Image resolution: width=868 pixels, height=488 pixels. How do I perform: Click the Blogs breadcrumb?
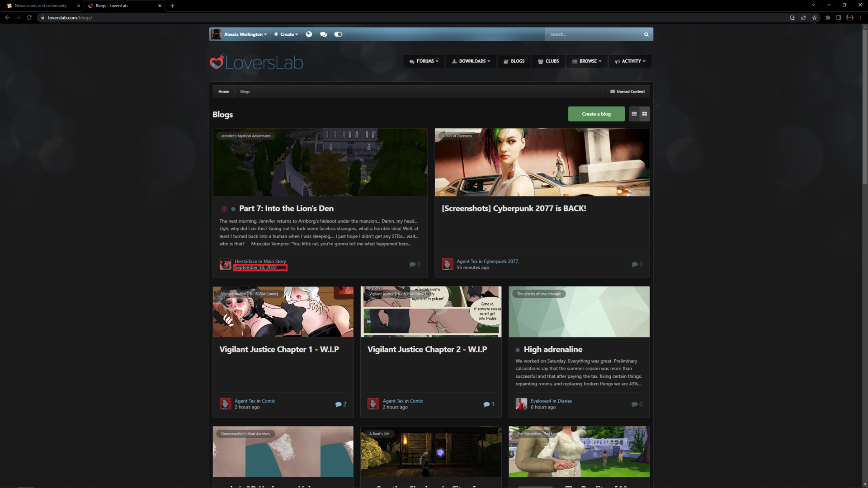click(x=245, y=91)
